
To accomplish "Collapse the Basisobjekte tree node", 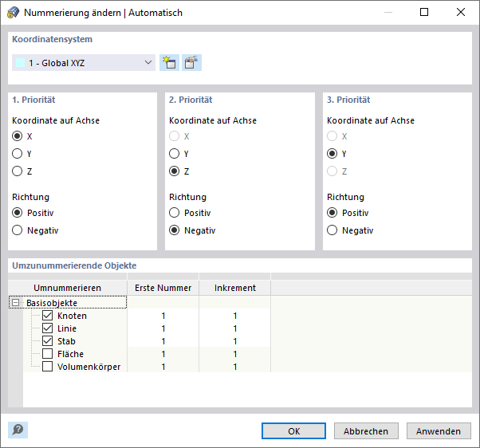I will coord(15,303).
